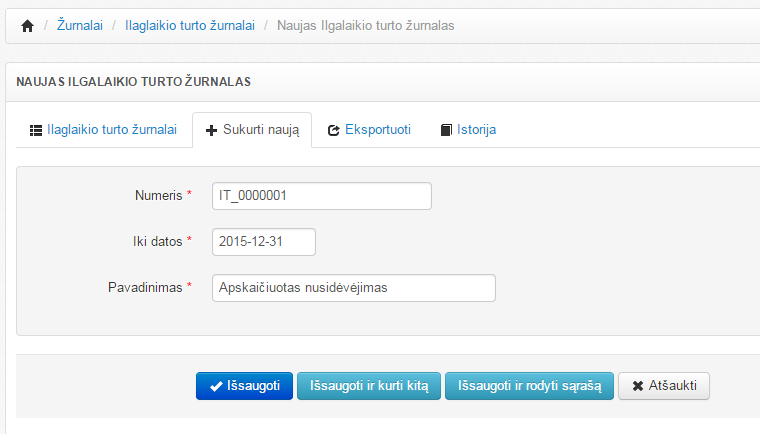Click the book icon beside Istorija
Screen dimensions: 760x434
click(x=446, y=130)
